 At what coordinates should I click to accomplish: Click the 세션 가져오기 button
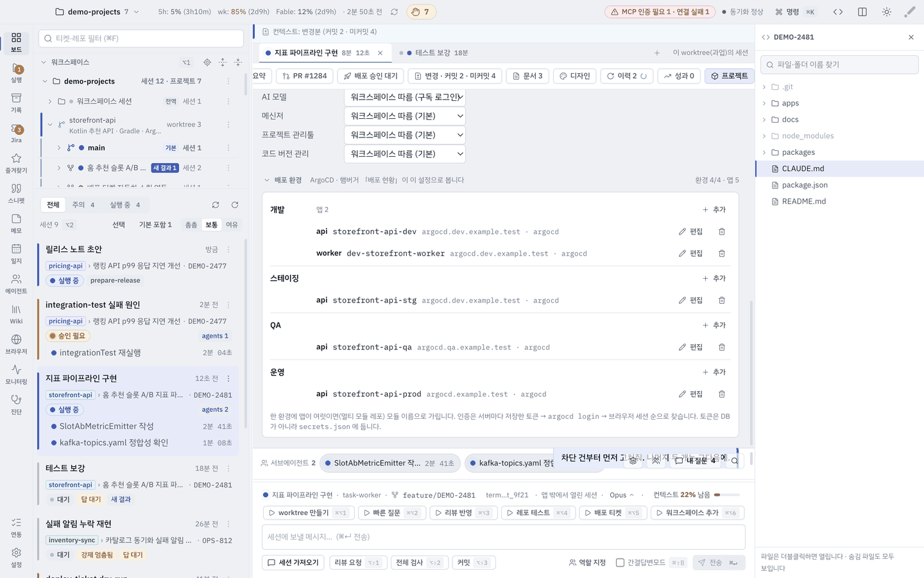293,563
